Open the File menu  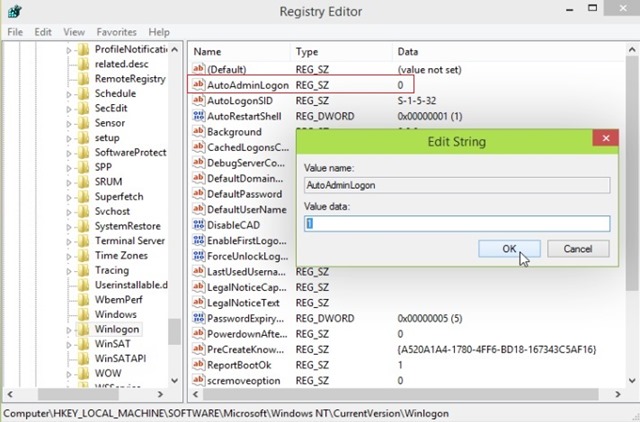tap(15, 32)
